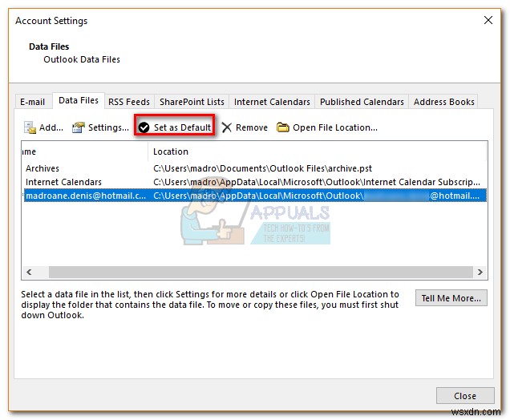This screenshot has width=510, height=420.
Task: Open the RSS Feeds tab
Action: [x=129, y=102]
